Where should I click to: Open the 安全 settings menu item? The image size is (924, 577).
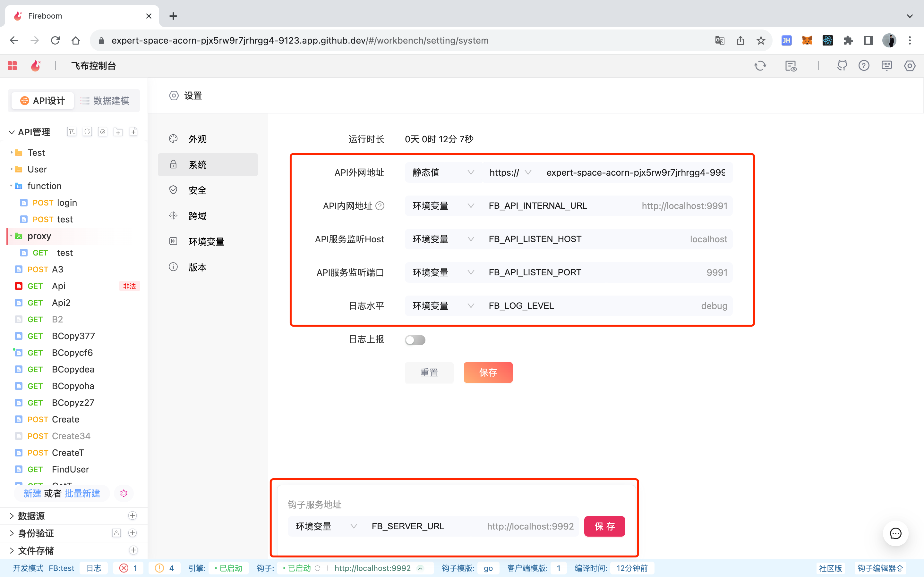pos(197,190)
